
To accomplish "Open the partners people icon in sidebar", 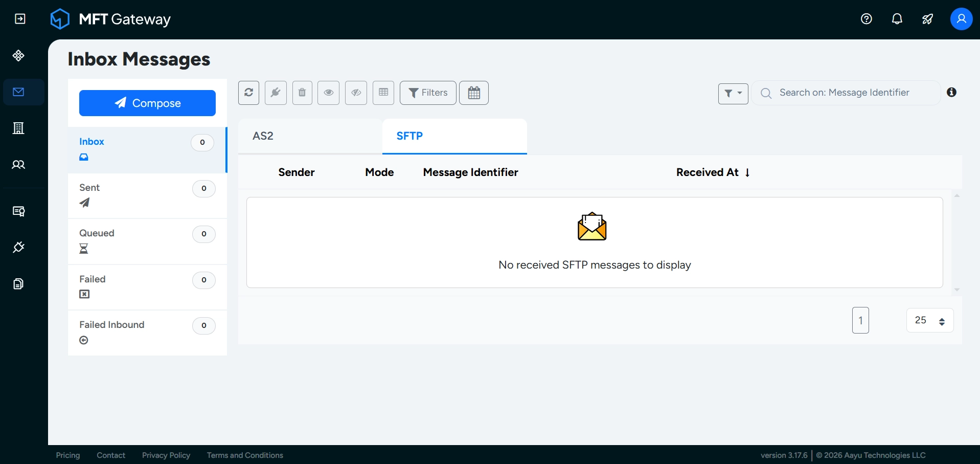I will pos(19,165).
